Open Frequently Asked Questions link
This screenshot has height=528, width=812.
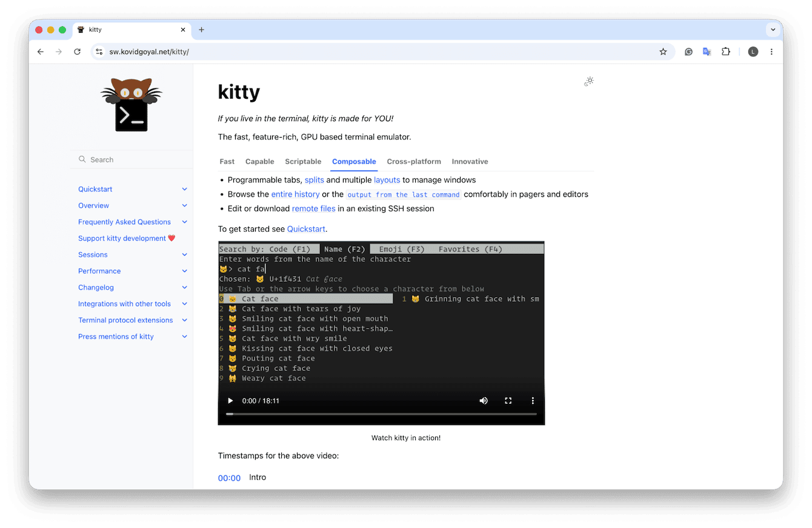124,222
